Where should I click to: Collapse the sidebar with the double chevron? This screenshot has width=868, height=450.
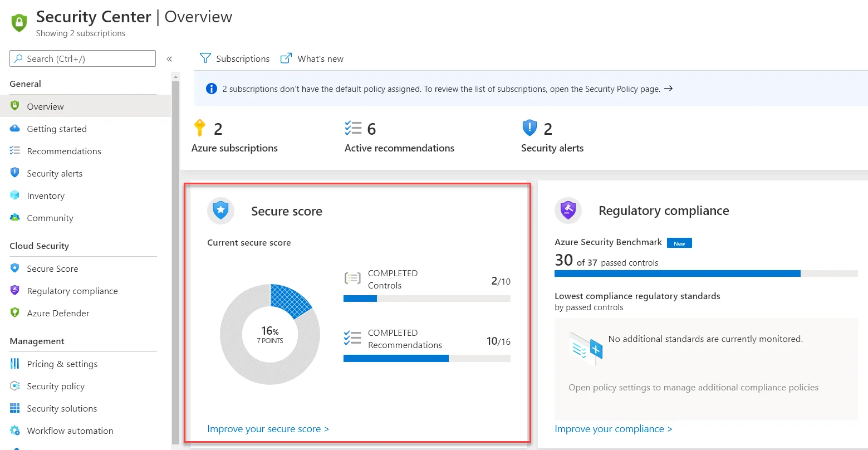(169, 58)
